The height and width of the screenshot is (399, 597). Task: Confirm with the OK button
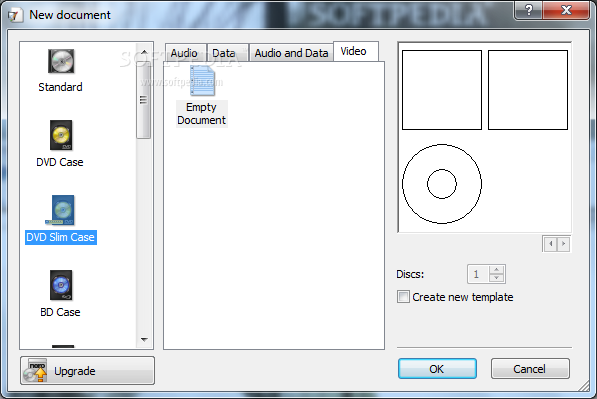(437, 369)
